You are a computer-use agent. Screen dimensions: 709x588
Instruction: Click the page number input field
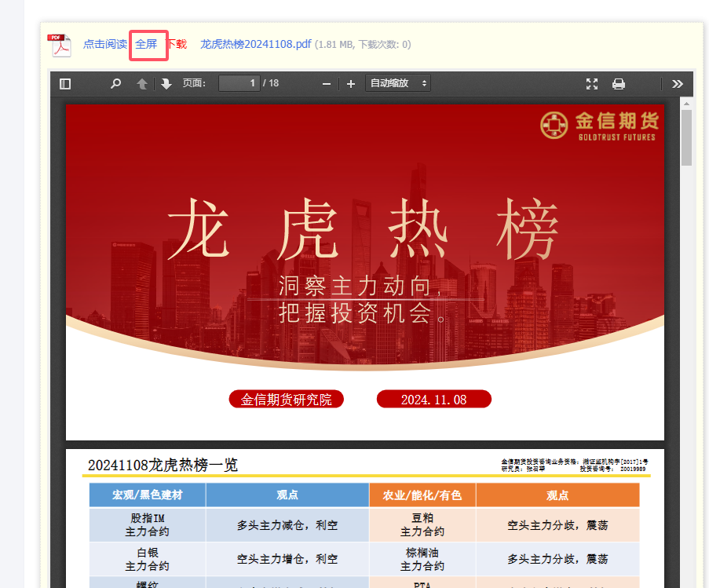239,83
